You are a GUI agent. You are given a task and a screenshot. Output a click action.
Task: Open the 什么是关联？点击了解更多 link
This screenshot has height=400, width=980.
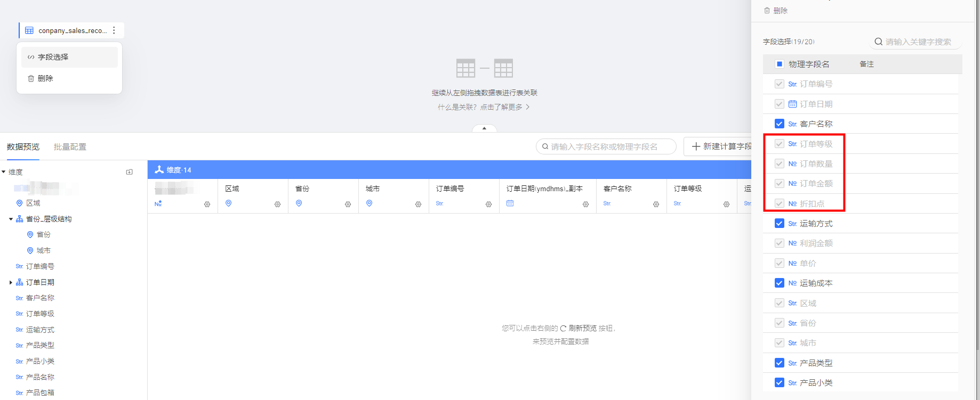[x=484, y=107]
